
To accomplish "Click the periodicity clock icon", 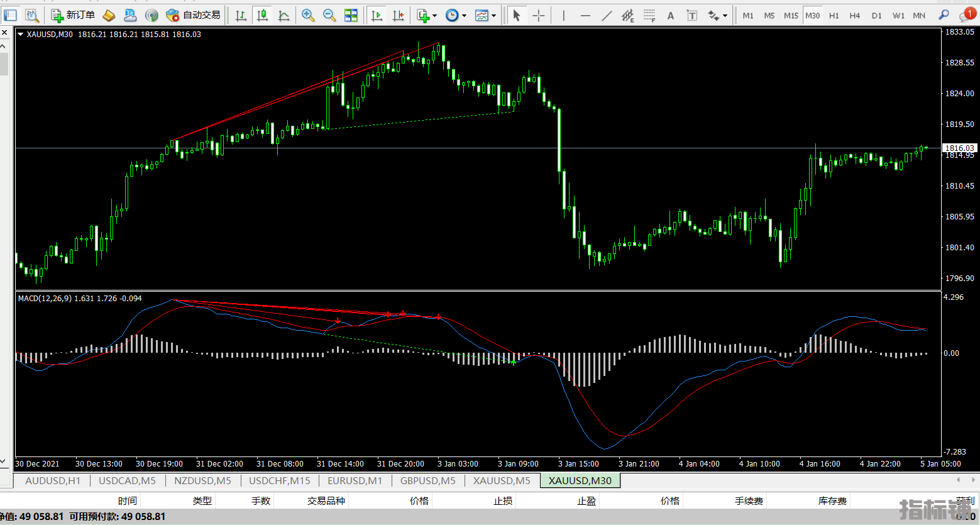I will (x=452, y=15).
